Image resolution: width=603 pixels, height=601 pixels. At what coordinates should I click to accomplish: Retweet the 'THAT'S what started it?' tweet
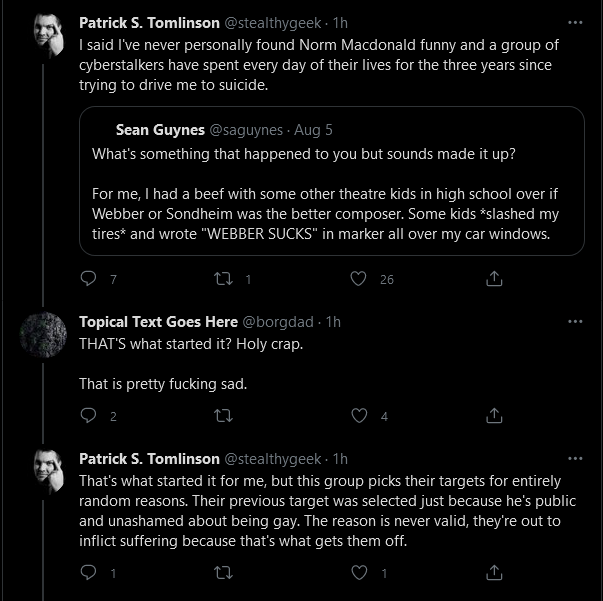tap(223, 415)
